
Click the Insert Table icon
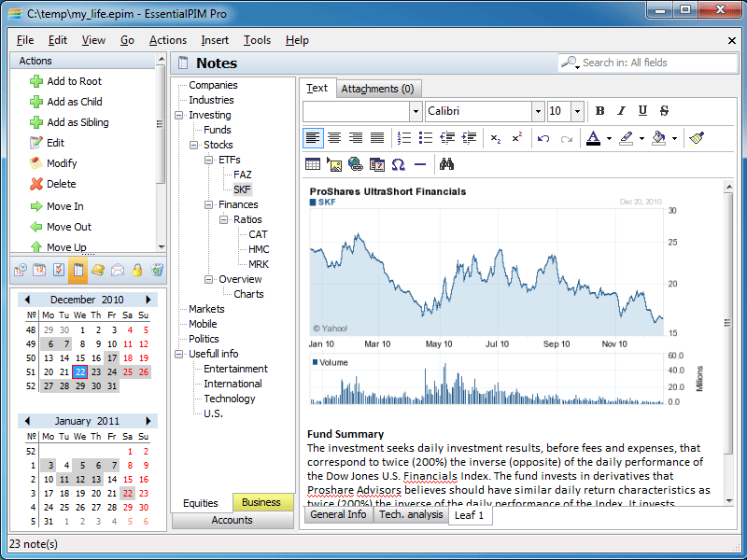click(x=313, y=164)
